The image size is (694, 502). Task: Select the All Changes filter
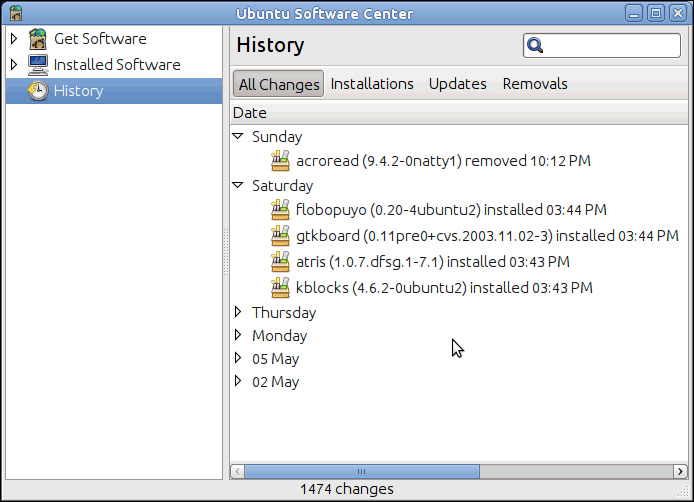[x=278, y=84]
